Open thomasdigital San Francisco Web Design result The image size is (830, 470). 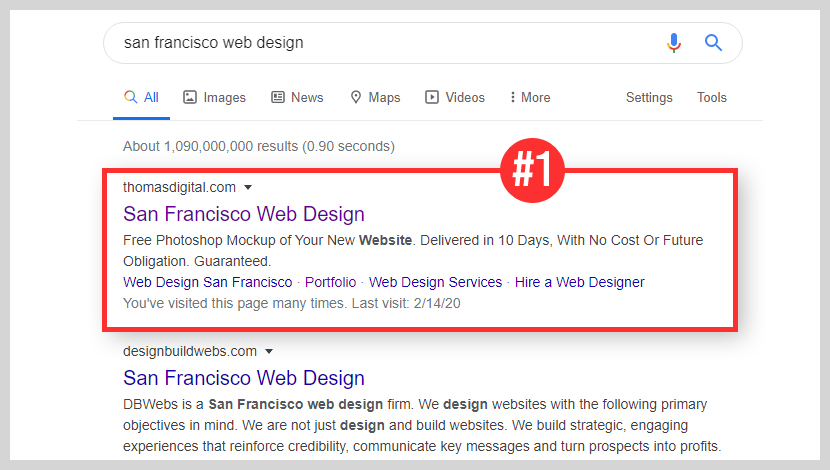244,214
